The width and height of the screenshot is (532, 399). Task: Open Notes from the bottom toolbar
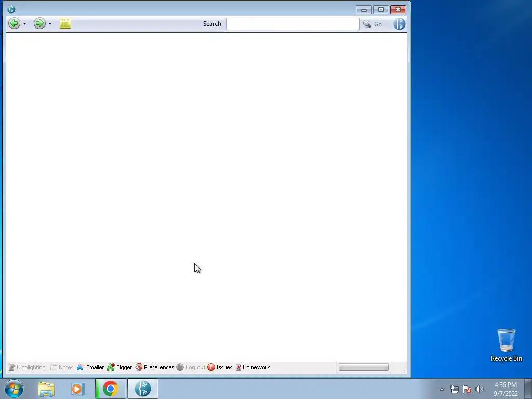coord(62,367)
